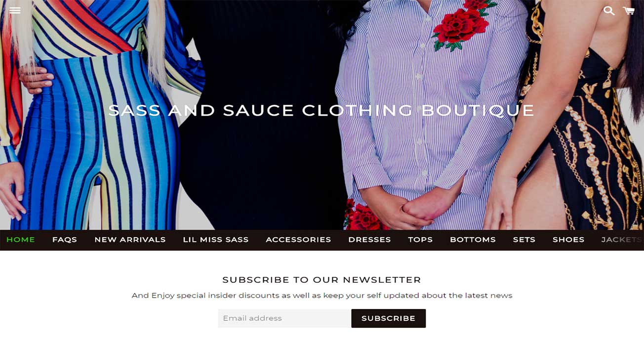The height and width of the screenshot is (349, 644).
Task: Open the hamburger menu icon
Action: click(x=15, y=10)
